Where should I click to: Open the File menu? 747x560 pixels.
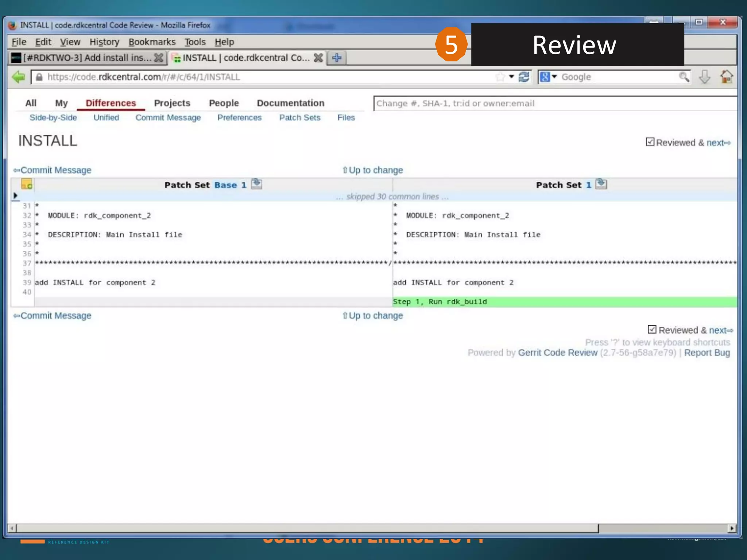pyautogui.click(x=19, y=42)
